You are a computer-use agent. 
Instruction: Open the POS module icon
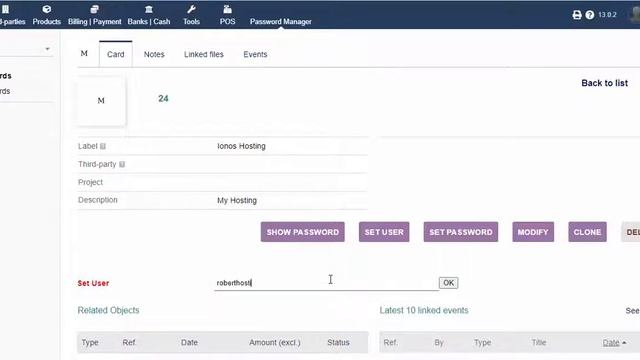click(x=227, y=9)
